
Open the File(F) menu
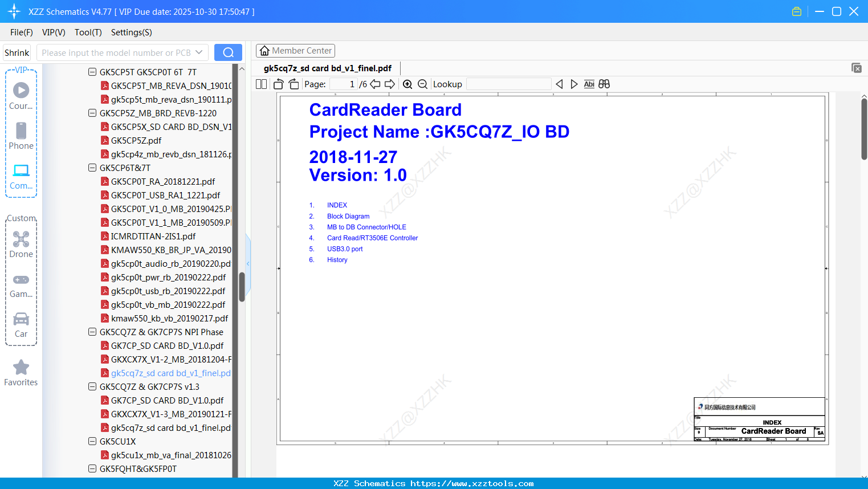(22, 32)
